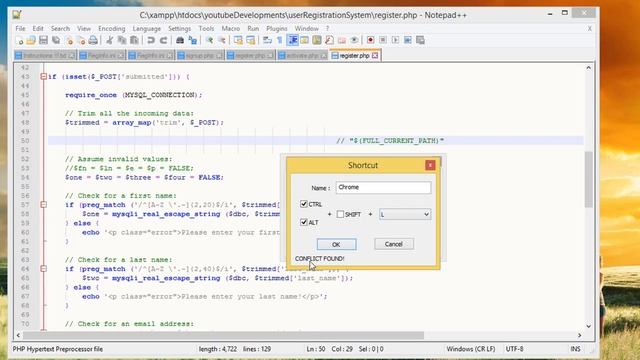Screen dimensions: 640x360
Task: Close current document with menu bar X
Action: pyautogui.click(x=589, y=29)
